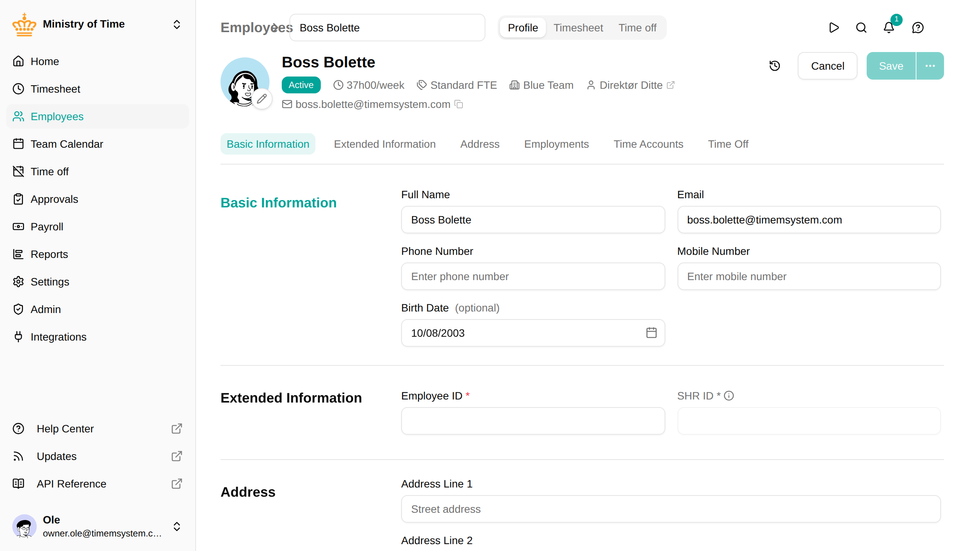Select Employments tab

click(556, 144)
